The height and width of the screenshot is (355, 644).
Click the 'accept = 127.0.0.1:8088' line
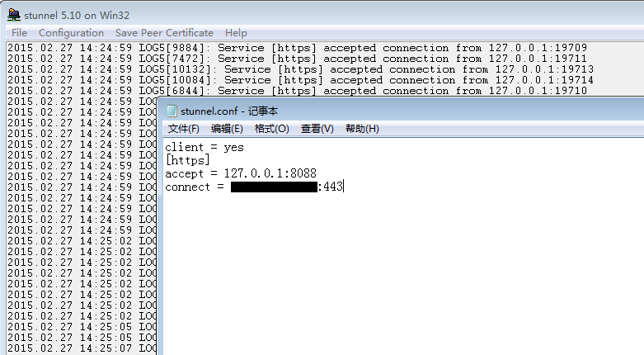241,173
